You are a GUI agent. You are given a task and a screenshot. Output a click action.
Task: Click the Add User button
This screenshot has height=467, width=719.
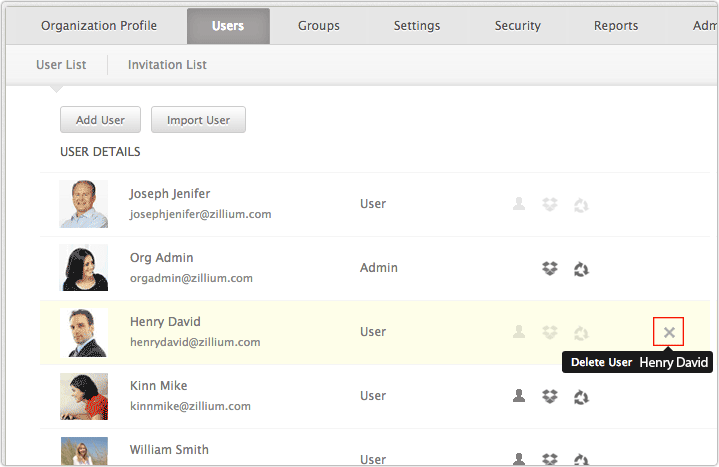[x=100, y=120]
